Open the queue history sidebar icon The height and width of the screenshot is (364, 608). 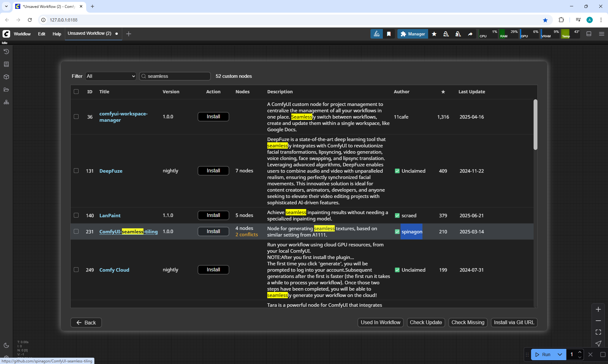(6, 52)
